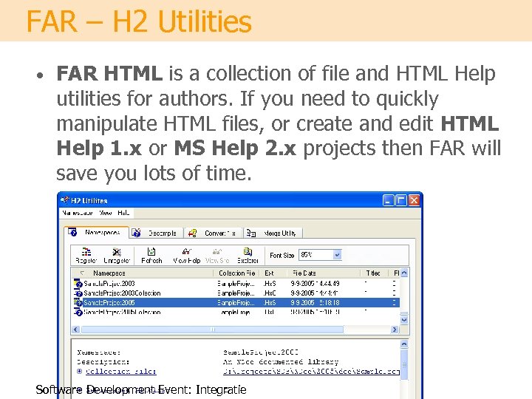Click the horizontal scrollbar thumb

212,329
